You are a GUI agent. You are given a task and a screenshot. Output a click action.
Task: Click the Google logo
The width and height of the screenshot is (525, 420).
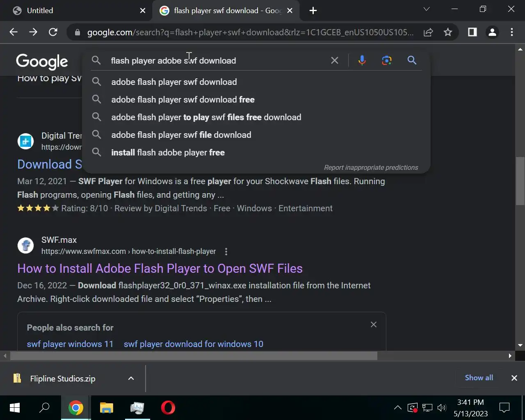click(42, 62)
